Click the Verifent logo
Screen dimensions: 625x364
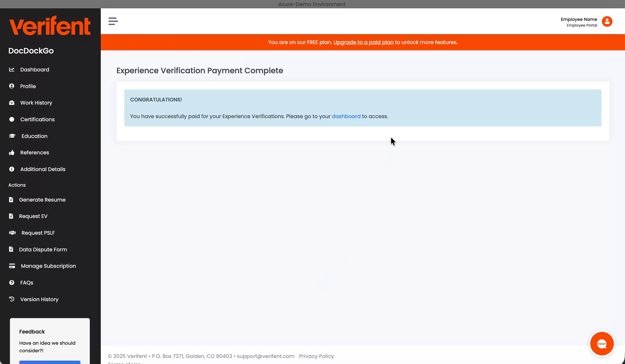[50, 25]
